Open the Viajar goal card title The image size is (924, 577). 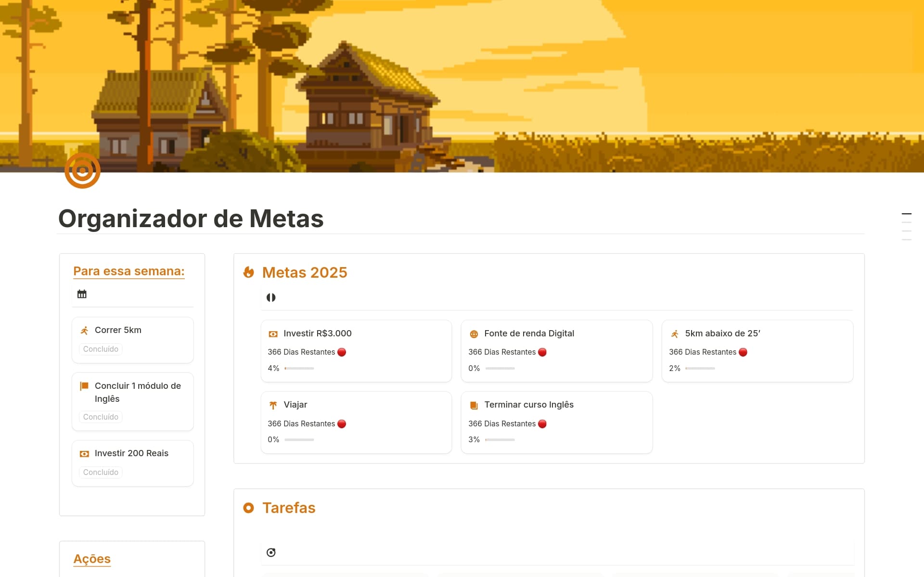pyautogui.click(x=295, y=405)
